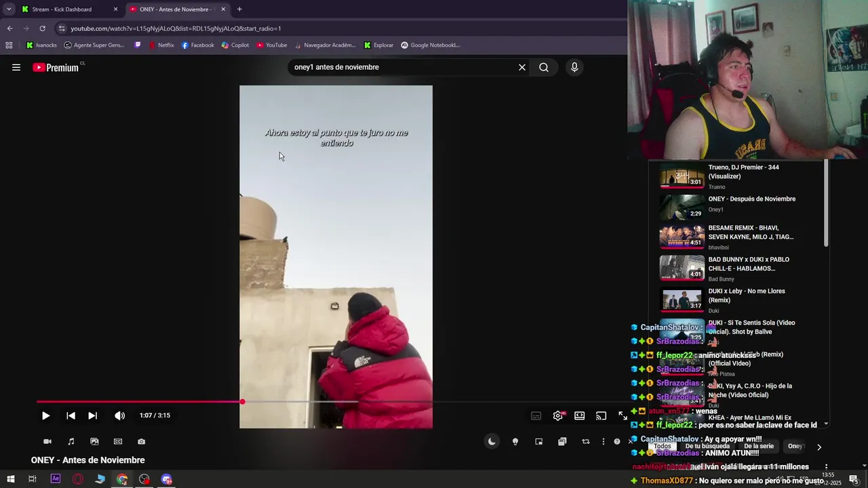This screenshot has width=868, height=488.
Task: Open the Twitch bookmark icon
Action: pos(138,45)
